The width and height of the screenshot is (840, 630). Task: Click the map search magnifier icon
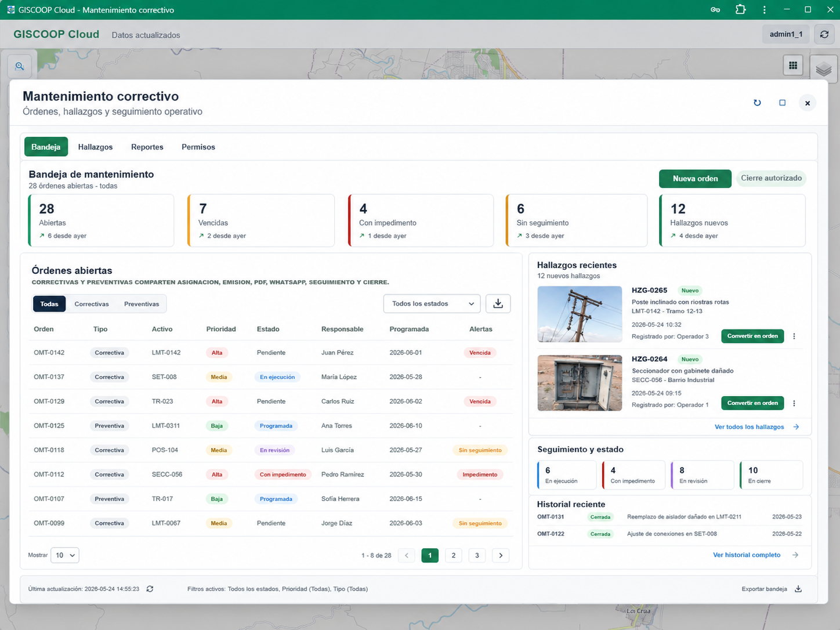20,66
